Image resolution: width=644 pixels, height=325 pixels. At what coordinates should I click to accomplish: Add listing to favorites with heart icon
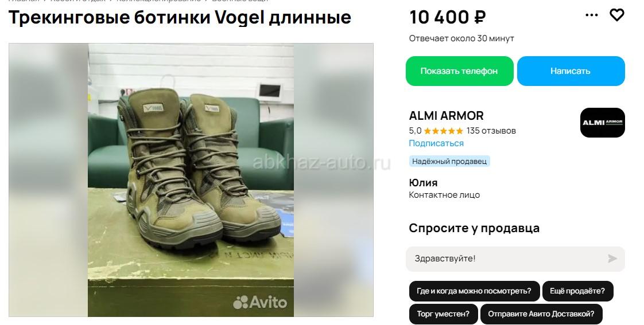(x=616, y=15)
